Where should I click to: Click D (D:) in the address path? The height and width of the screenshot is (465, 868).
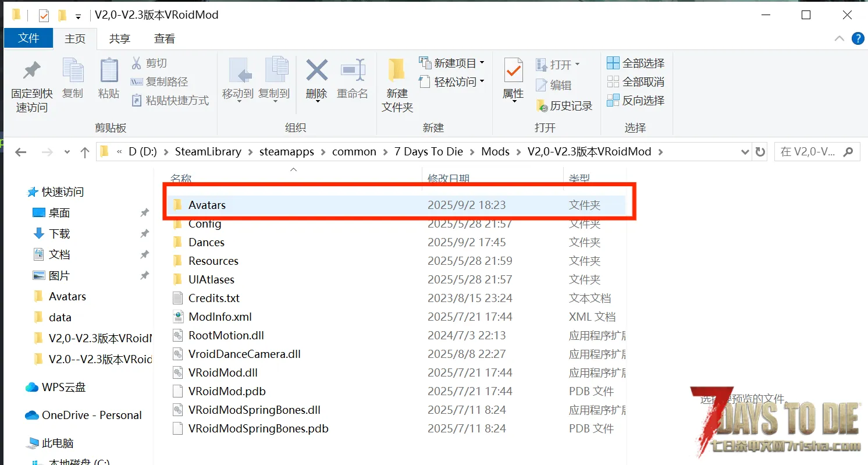point(143,152)
